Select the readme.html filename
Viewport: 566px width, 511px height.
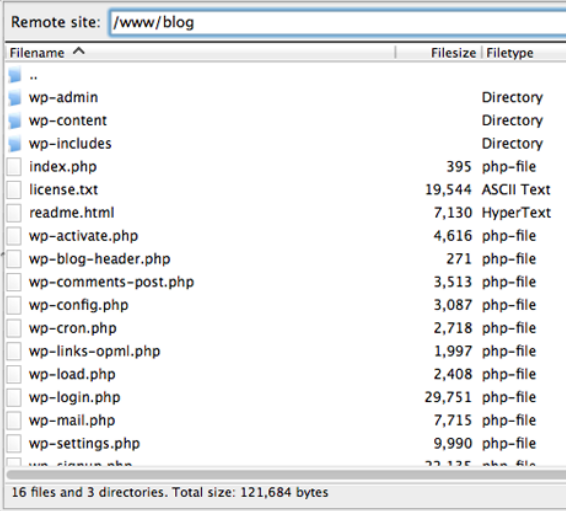[x=71, y=213]
